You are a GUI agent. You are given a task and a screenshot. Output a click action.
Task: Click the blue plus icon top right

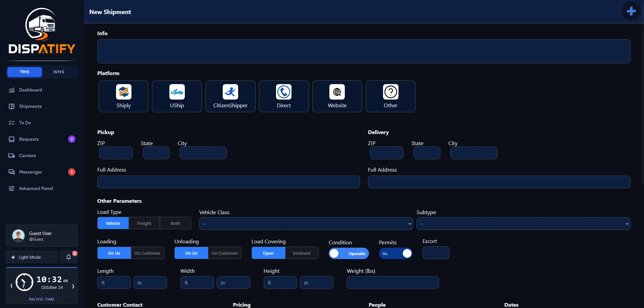631,11
